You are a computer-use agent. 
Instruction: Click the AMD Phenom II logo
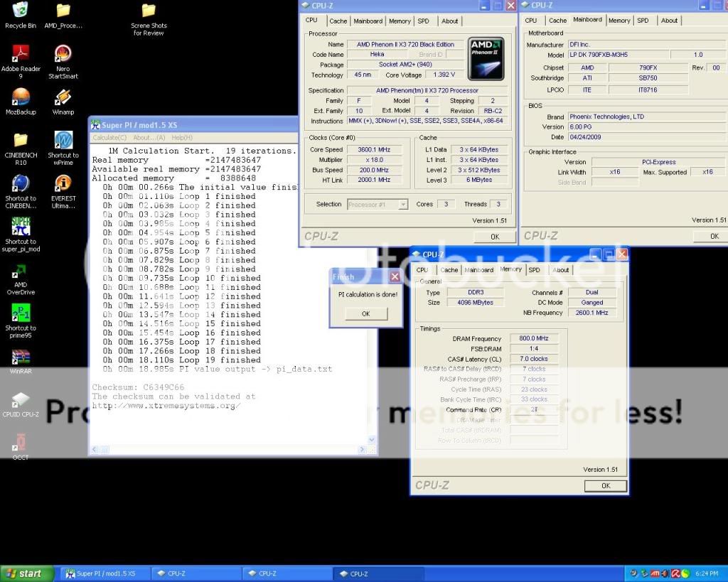[486, 58]
